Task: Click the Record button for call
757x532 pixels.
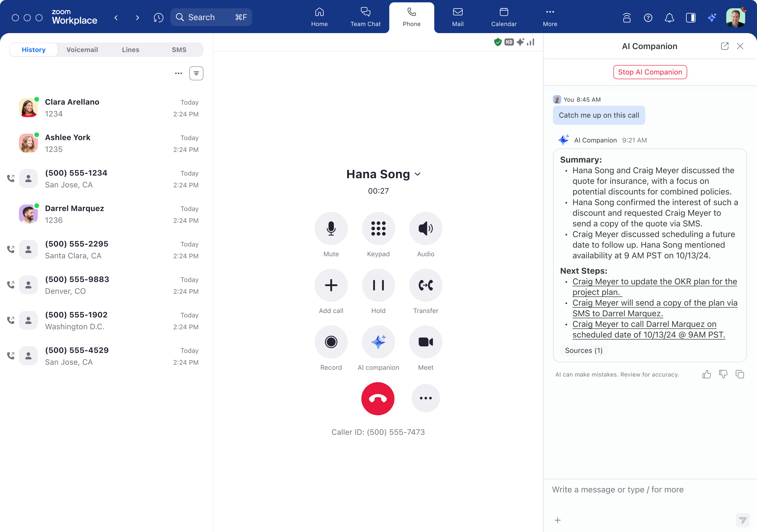Action: [x=332, y=342]
